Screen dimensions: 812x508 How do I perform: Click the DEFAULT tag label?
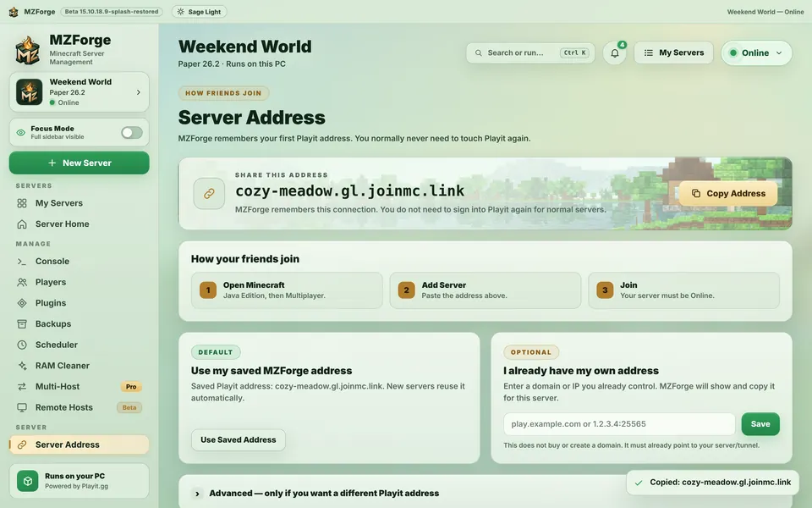(x=216, y=352)
